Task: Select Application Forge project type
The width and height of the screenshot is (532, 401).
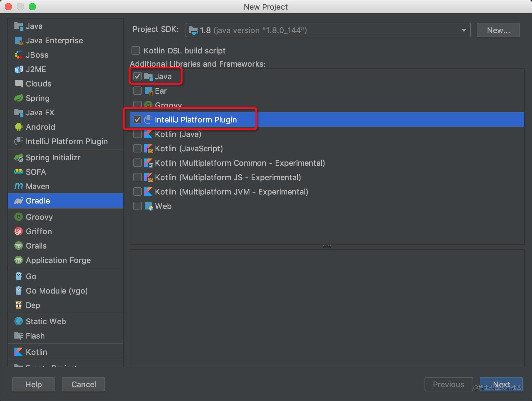Action: (65, 260)
